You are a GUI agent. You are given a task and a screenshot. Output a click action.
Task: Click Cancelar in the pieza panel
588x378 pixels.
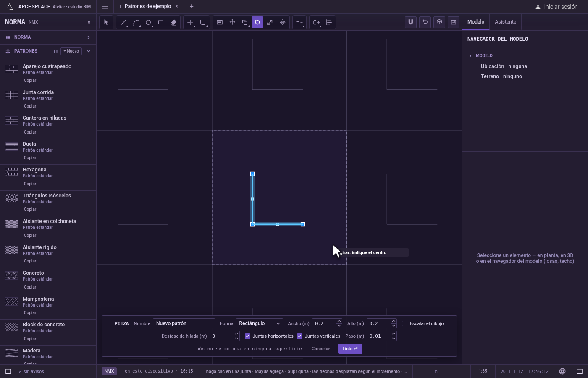321,349
